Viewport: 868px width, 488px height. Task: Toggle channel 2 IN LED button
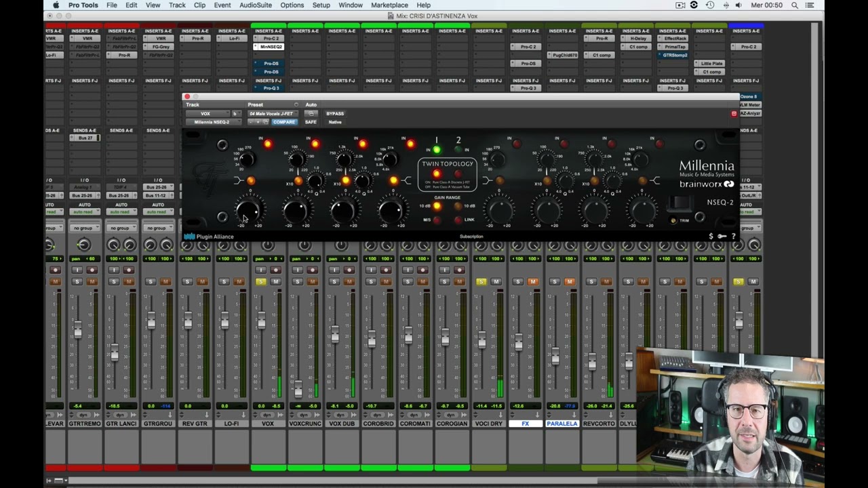click(x=458, y=150)
